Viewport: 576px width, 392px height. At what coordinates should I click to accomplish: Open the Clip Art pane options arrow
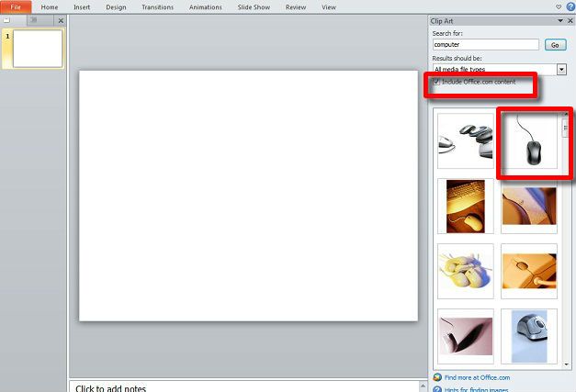560,21
